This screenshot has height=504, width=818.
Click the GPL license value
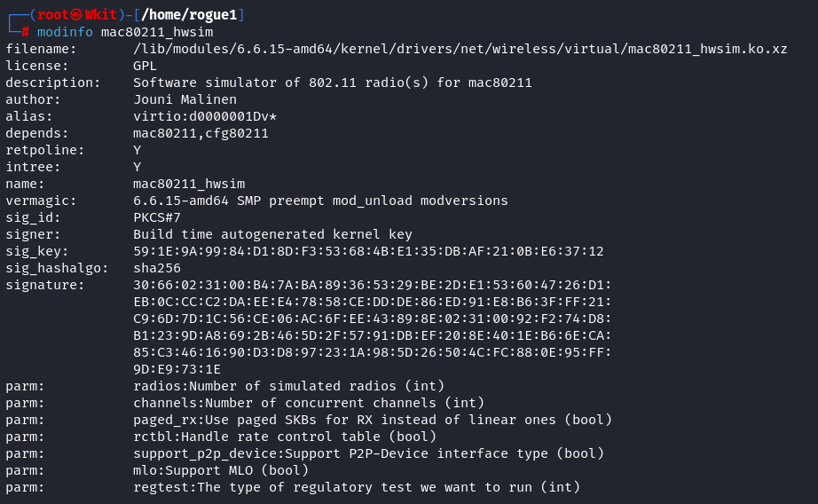[x=145, y=66]
